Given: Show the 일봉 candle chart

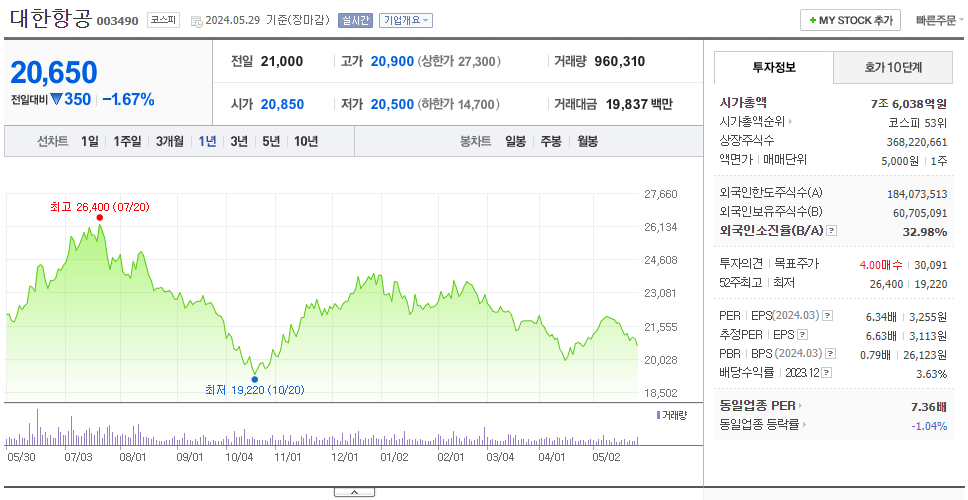Looking at the screenshot, I should point(515,141).
